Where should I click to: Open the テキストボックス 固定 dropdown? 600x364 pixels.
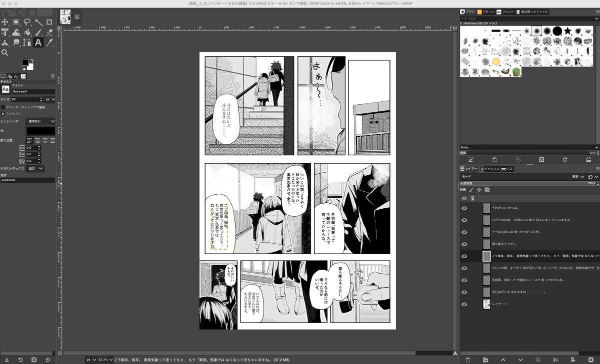coord(35,169)
